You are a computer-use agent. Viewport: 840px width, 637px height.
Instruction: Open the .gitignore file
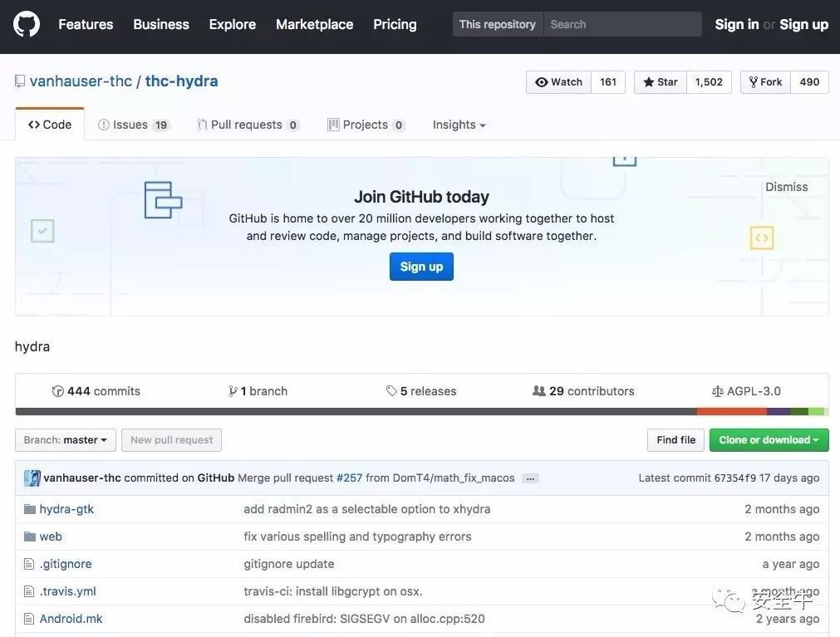(x=66, y=564)
